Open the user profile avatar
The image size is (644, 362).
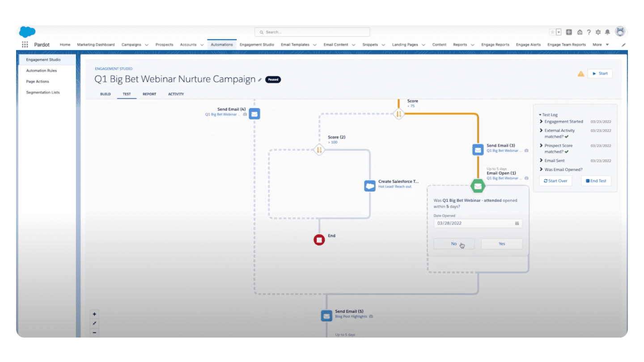click(x=620, y=32)
